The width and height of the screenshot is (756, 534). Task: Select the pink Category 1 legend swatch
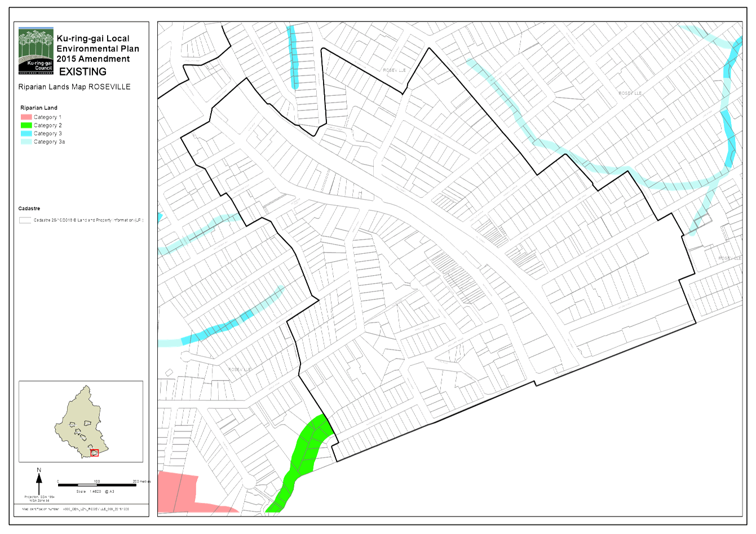(x=26, y=117)
